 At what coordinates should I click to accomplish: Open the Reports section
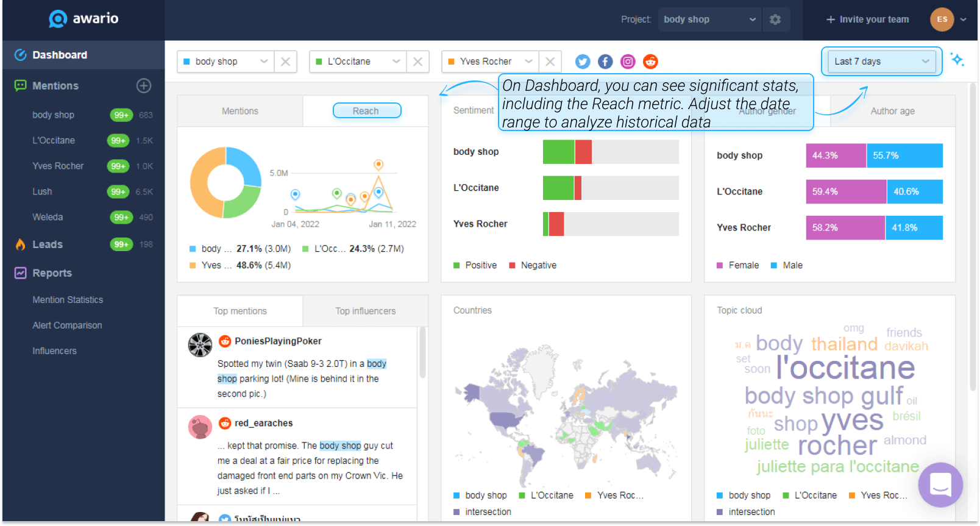click(x=52, y=273)
